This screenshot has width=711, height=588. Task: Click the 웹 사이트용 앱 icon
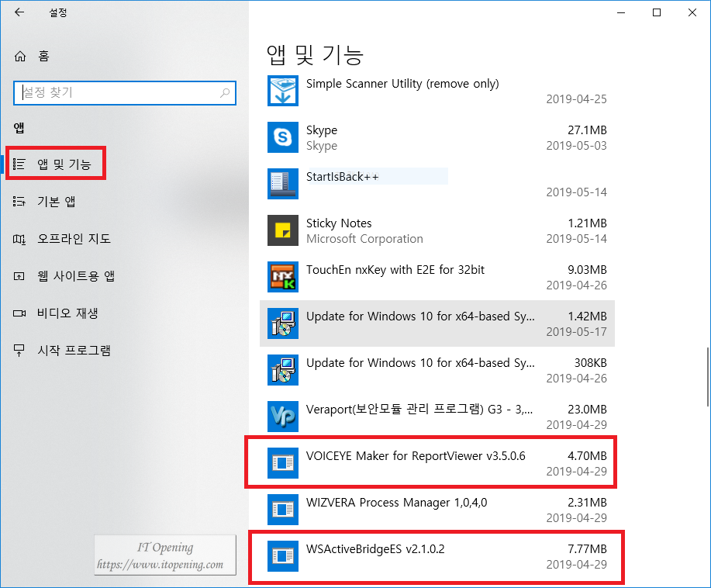click(19, 276)
